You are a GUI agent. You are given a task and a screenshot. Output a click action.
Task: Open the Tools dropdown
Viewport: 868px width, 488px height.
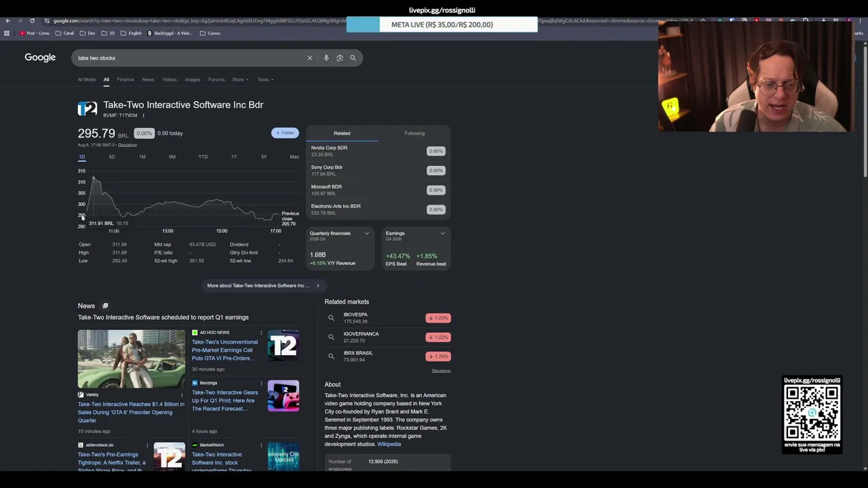click(x=265, y=79)
